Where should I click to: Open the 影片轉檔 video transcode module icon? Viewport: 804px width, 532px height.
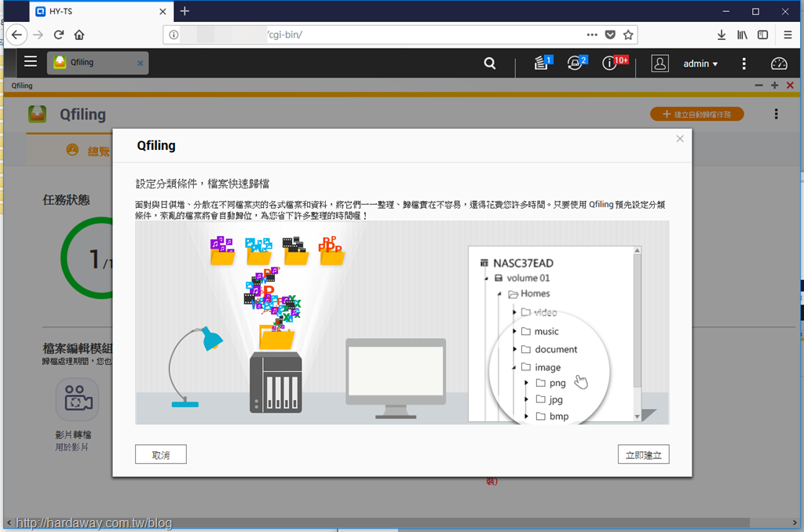click(77, 399)
